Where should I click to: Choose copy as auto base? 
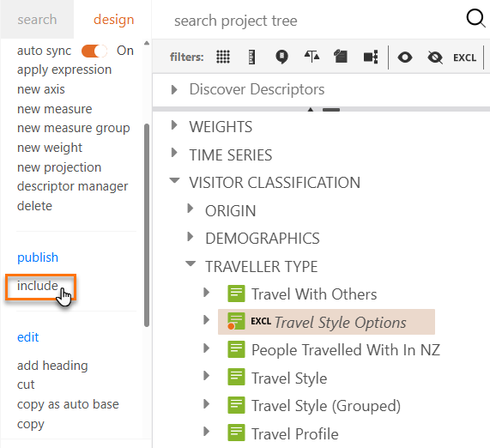pyautogui.click(x=68, y=404)
